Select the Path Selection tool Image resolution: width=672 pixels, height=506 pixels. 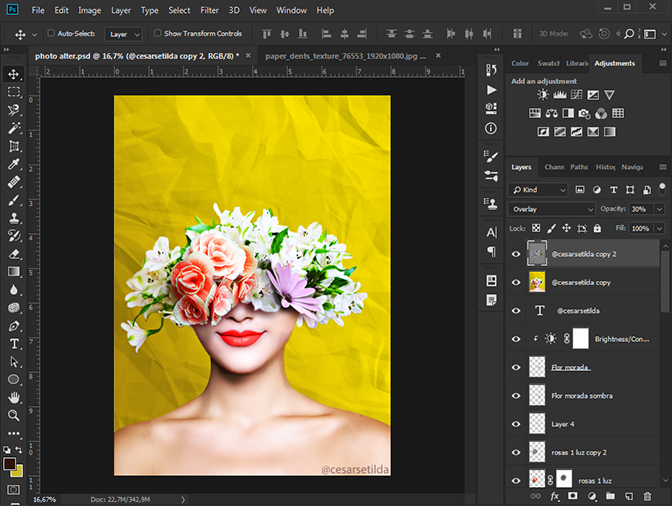(x=14, y=362)
